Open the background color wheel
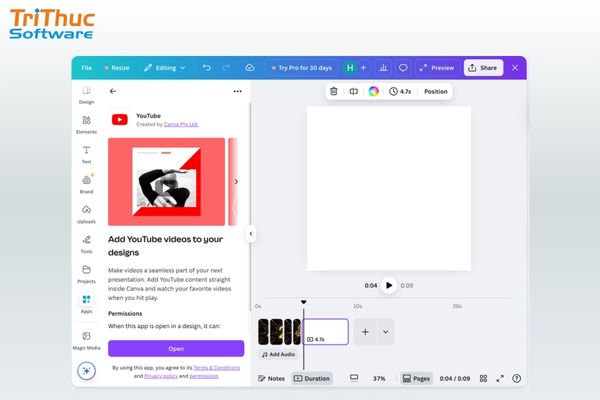This screenshot has width=600, height=400. 373,91
